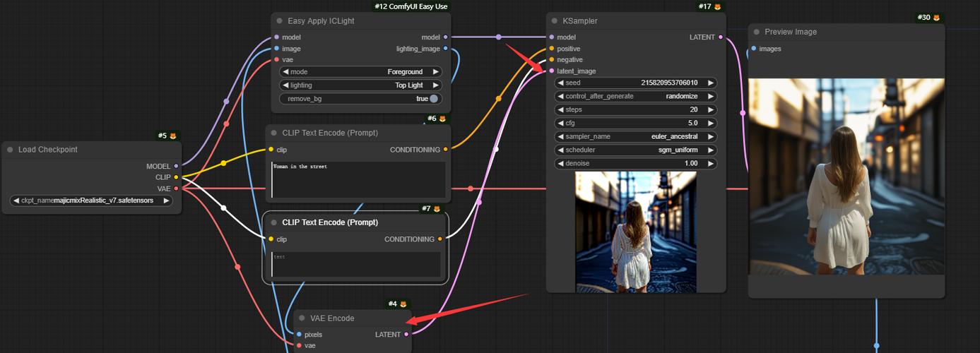The width and height of the screenshot is (980, 353).
Task: Click left arrow on the mode Foreground selector
Action: 285,72
